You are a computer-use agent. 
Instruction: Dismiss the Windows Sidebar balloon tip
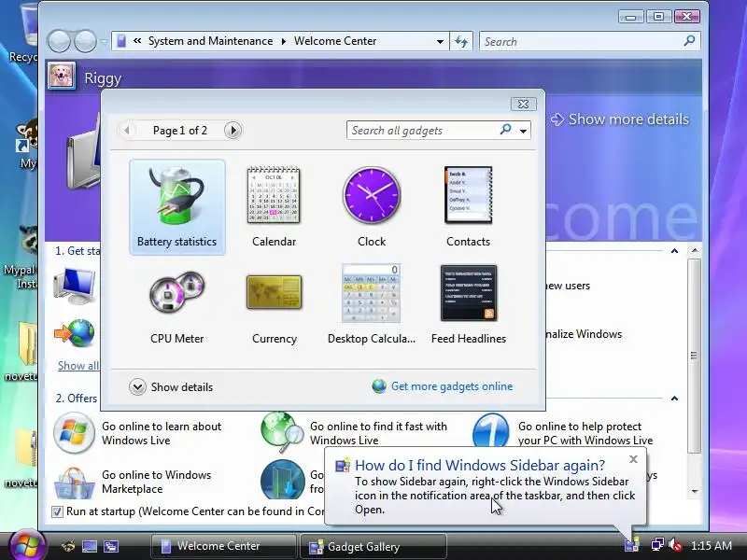(633, 459)
